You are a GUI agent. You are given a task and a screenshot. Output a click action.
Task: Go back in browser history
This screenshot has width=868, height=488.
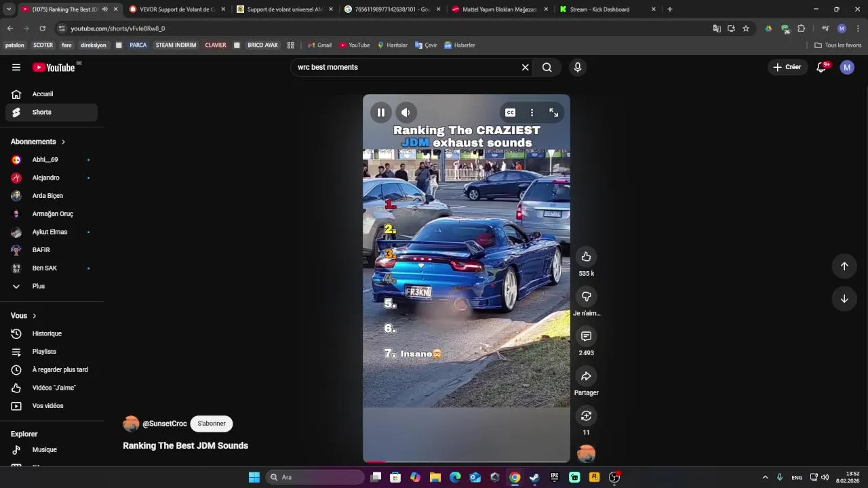tap(9, 28)
